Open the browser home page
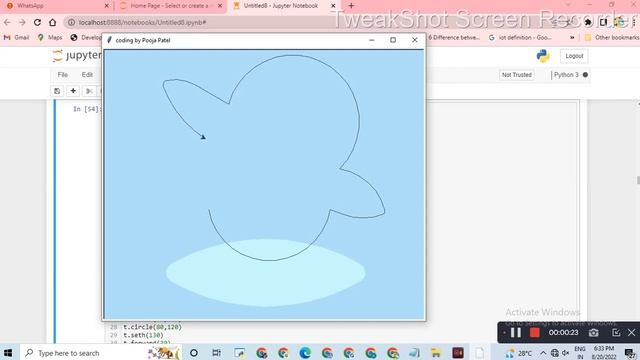 [x=52, y=22]
